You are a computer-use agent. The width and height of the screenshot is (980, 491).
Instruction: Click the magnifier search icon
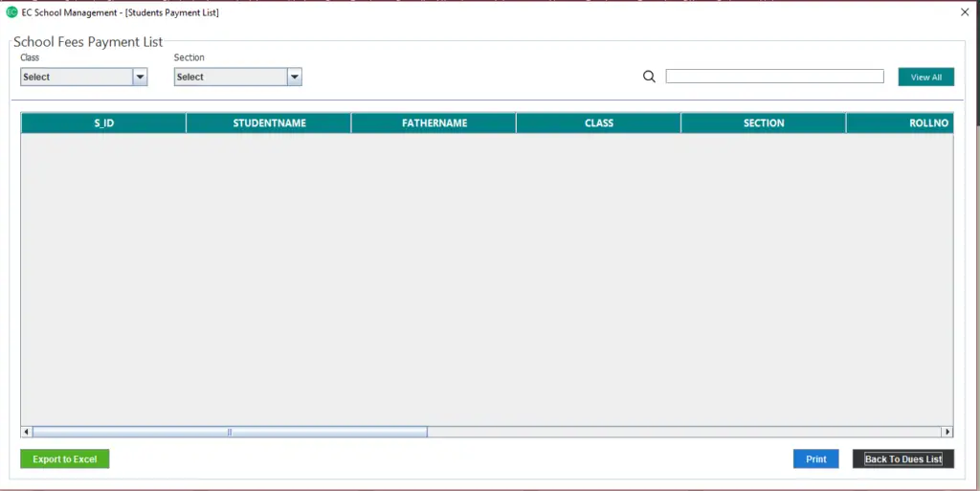coord(650,77)
